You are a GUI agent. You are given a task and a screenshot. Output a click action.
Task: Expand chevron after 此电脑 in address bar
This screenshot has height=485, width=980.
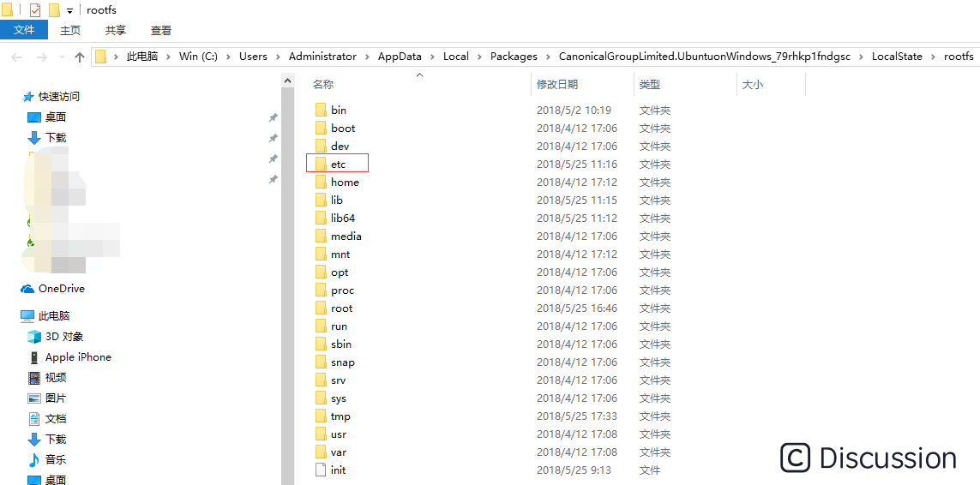pos(168,57)
